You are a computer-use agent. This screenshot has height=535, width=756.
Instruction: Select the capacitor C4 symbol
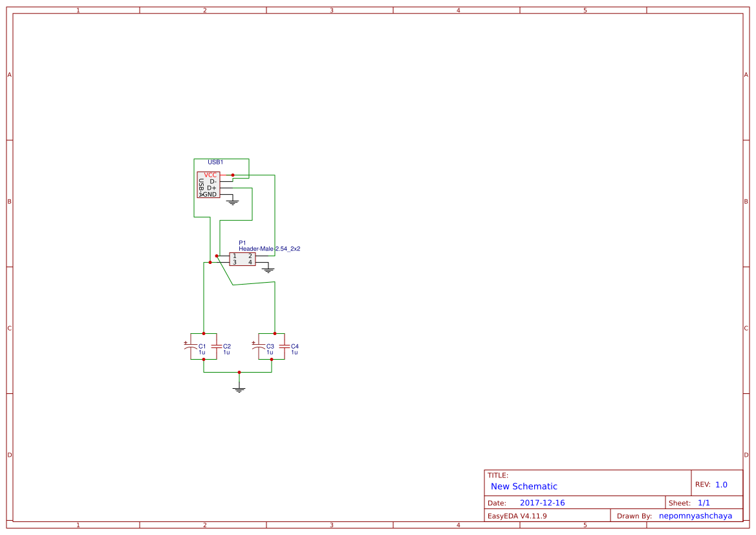click(x=285, y=346)
